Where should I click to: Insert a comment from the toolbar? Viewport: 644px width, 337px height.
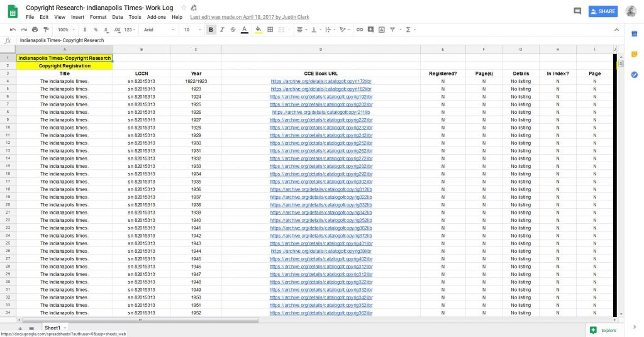point(370,30)
